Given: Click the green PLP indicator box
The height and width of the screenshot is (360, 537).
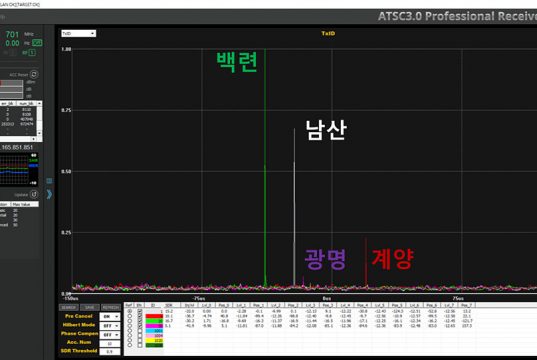Looking at the screenshot, I should tap(37, 43).
